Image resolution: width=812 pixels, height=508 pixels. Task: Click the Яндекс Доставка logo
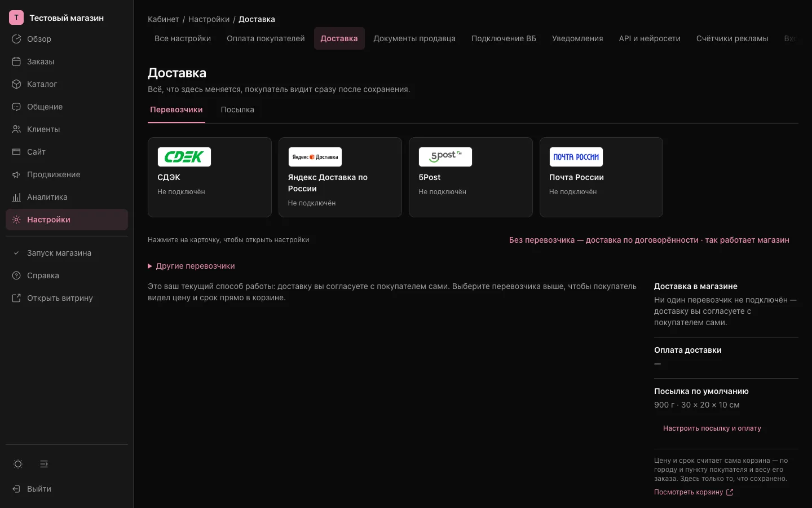315,157
